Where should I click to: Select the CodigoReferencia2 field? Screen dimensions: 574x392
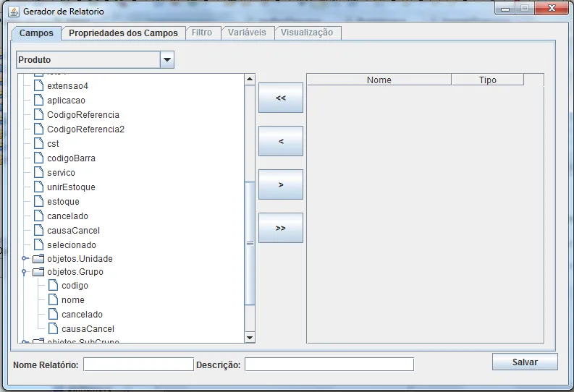coord(85,129)
